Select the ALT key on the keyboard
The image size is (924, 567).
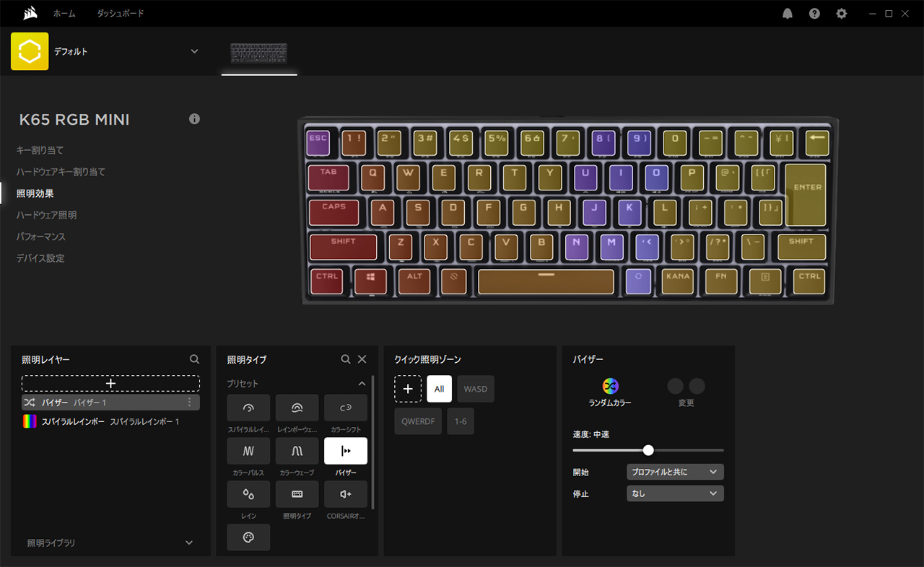414,281
